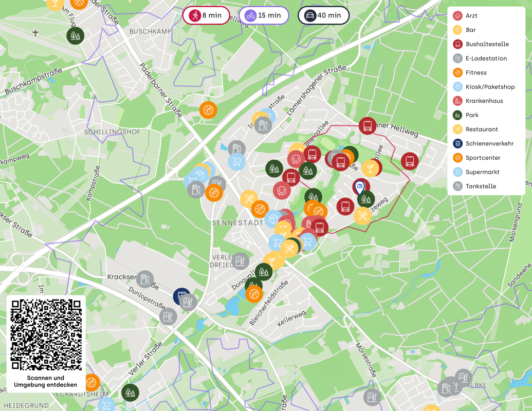Screen dimensions: 532x411
Task: Click the blue home location pin
Action: point(360,186)
